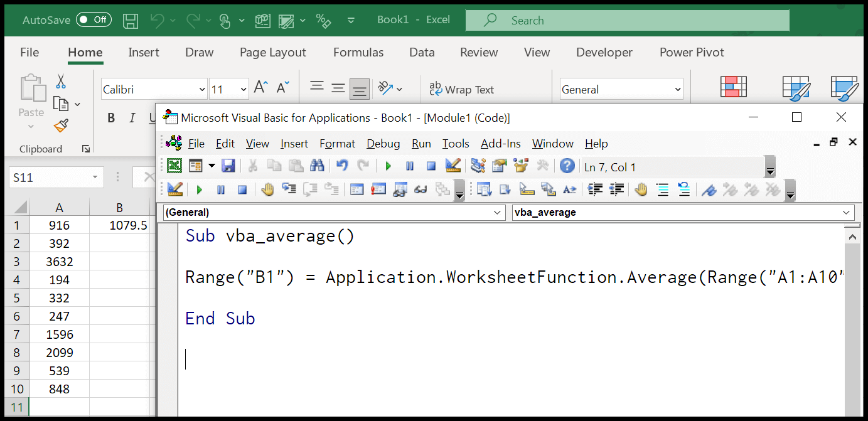868x421 pixels.
Task: Switch to the Developer ribbon tab
Action: (604, 52)
